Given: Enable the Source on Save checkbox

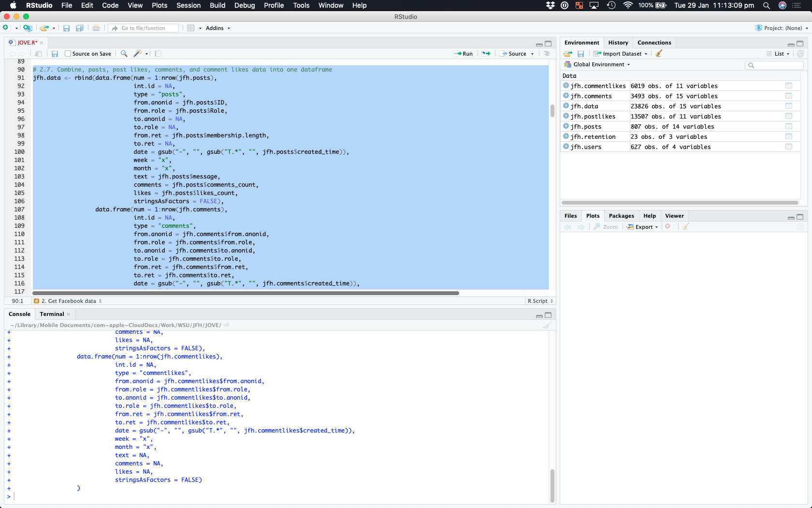Looking at the screenshot, I should [x=68, y=54].
